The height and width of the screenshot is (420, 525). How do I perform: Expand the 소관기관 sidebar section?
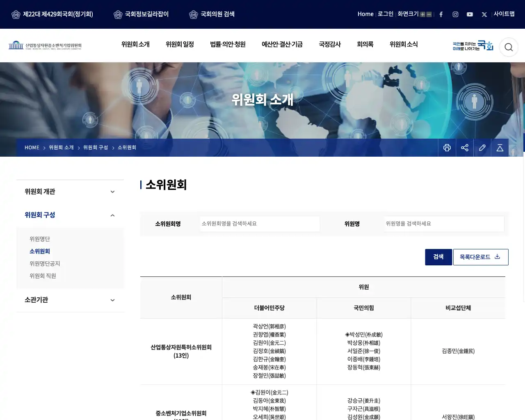[x=70, y=300]
